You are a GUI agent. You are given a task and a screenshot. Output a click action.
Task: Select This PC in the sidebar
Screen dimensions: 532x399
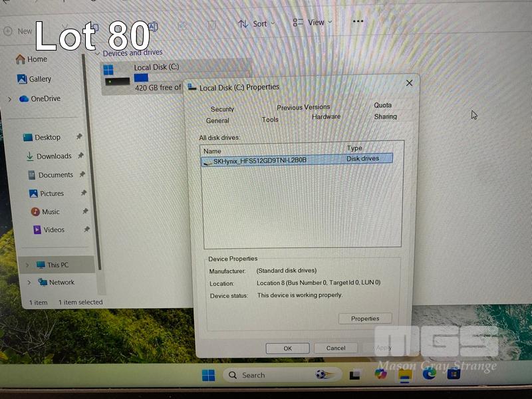(58, 265)
